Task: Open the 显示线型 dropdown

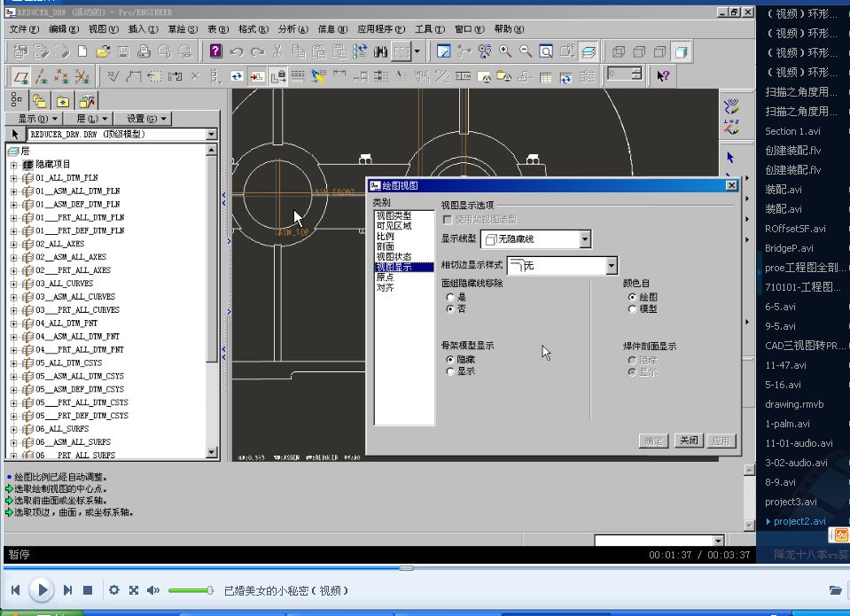Action: click(x=584, y=238)
